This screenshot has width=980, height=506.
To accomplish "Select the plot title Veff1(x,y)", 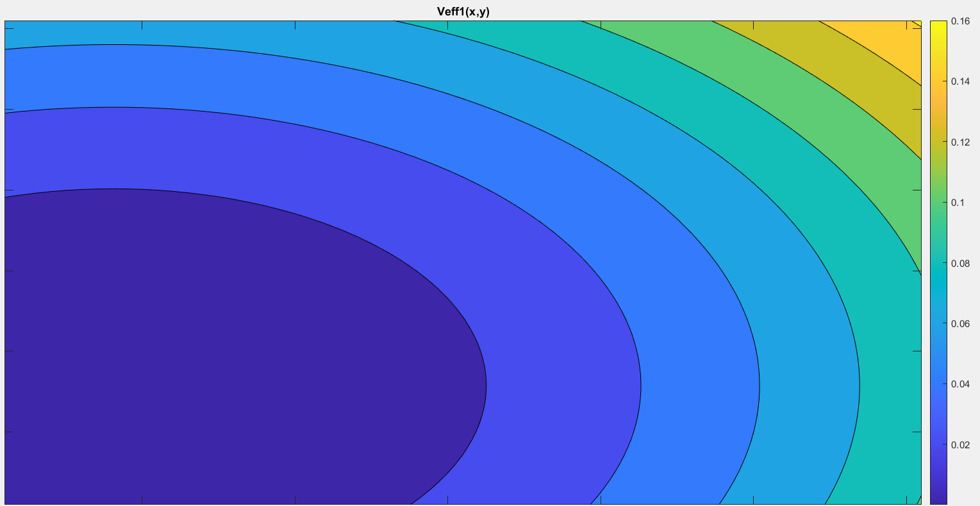I will pyautogui.click(x=463, y=11).
